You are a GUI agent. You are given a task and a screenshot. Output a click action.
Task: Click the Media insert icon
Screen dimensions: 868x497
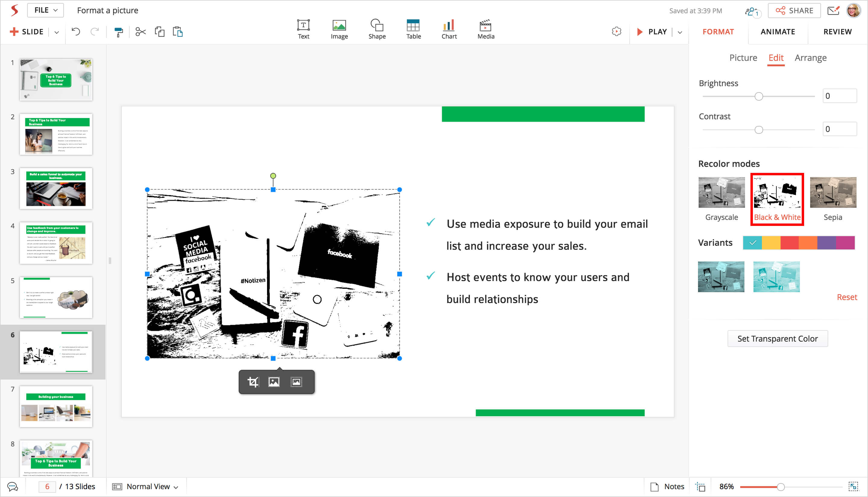coord(486,29)
